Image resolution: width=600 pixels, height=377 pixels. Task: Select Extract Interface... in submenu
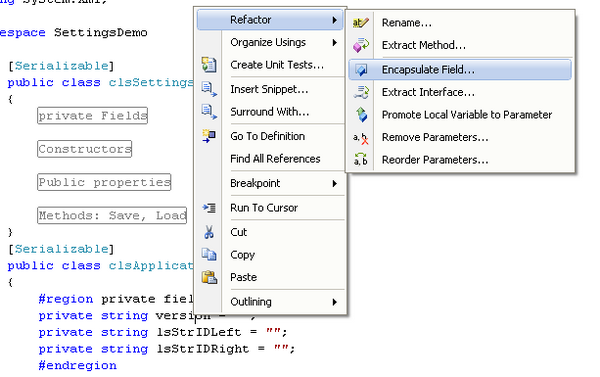click(x=460, y=92)
